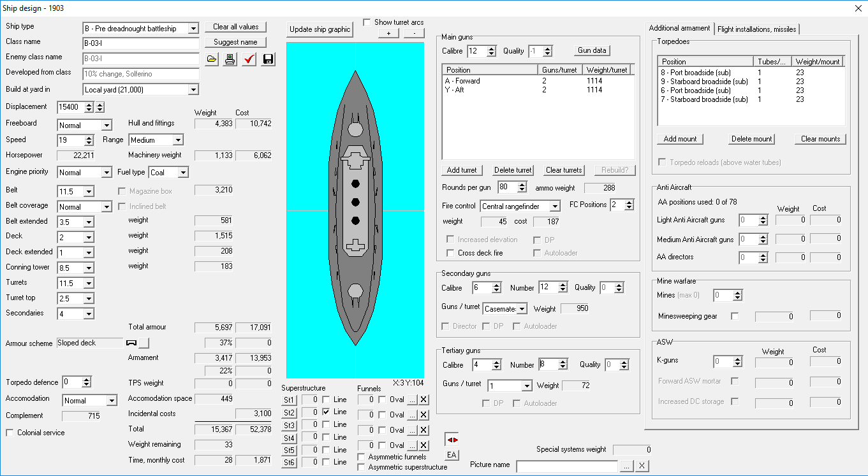Click into the Class name text field
This screenshot has height=476, width=868.
coord(140,43)
